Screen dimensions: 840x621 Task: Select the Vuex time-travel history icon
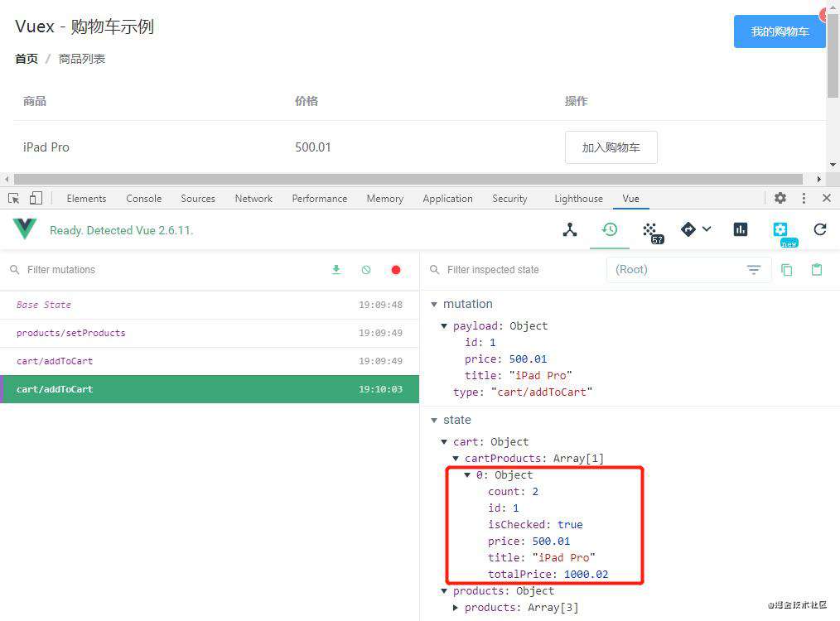tap(610, 229)
